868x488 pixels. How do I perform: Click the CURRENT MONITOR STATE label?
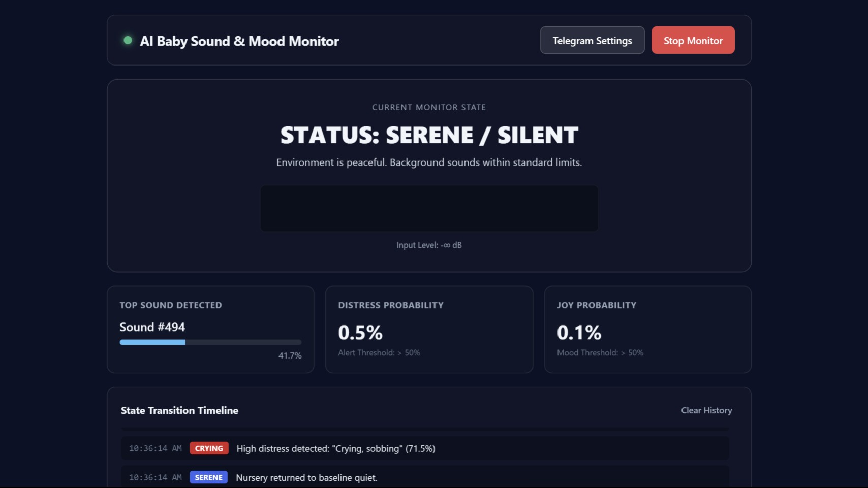(x=429, y=107)
